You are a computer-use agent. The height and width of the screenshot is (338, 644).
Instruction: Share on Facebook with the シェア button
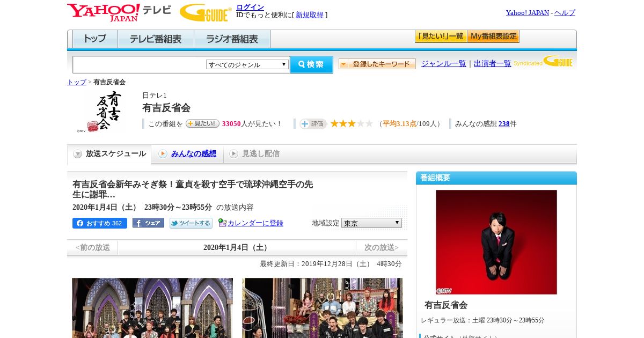click(148, 223)
